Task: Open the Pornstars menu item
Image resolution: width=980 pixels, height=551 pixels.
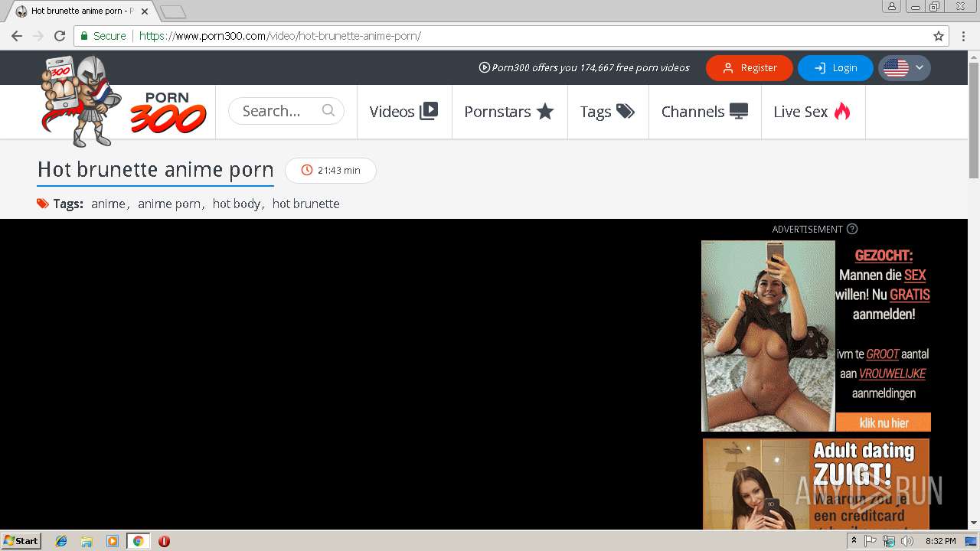Action: [x=509, y=112]
